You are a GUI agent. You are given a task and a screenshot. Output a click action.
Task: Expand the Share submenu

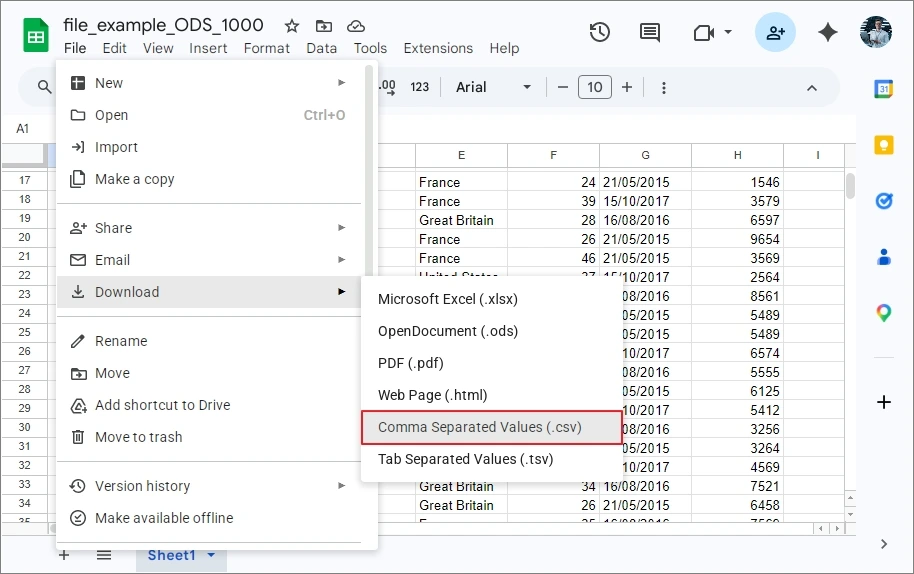coord(342,228)
